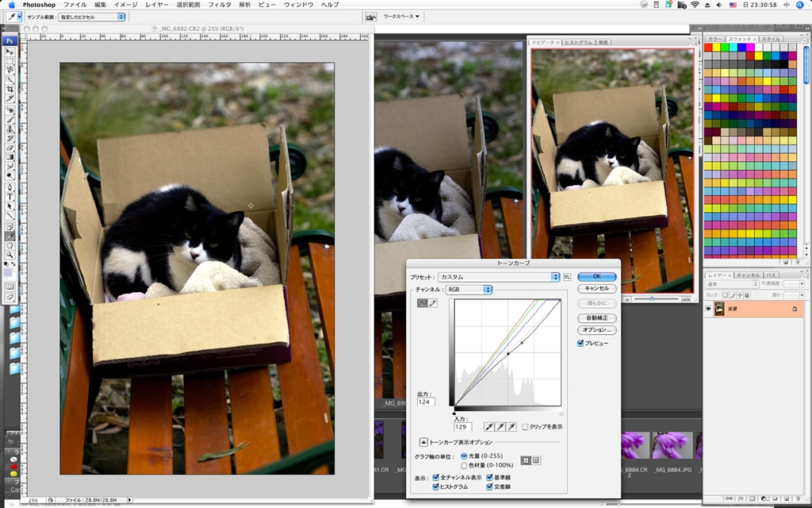This screenshot has width=812, height=508.
Task: Select the Gradient tool
Action: pos(10,156)
